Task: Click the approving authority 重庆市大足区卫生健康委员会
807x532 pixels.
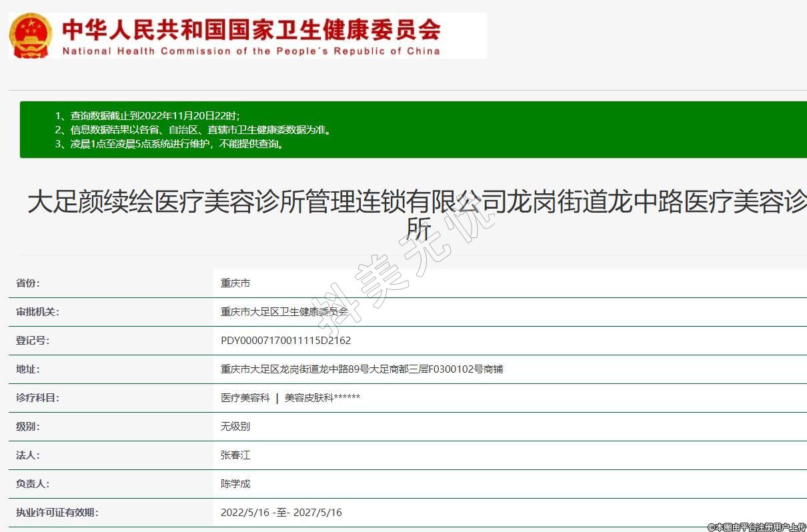Action: pyautogui.click(x=284, y=312)
